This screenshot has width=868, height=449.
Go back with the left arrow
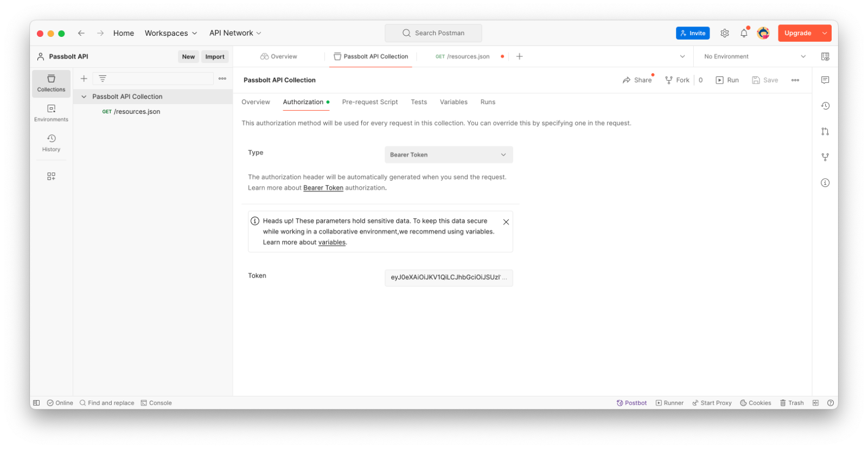click(x=81, y=33)
